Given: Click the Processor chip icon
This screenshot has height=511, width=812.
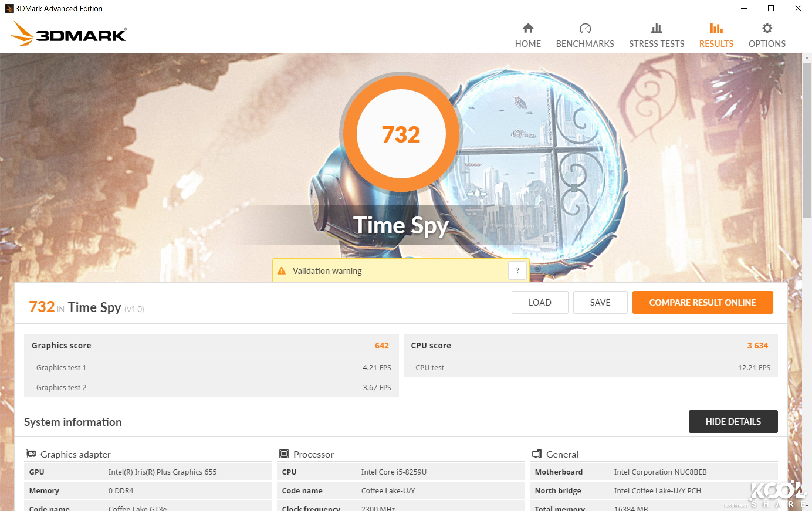Looking at the screenshot, I should [284, 454].
